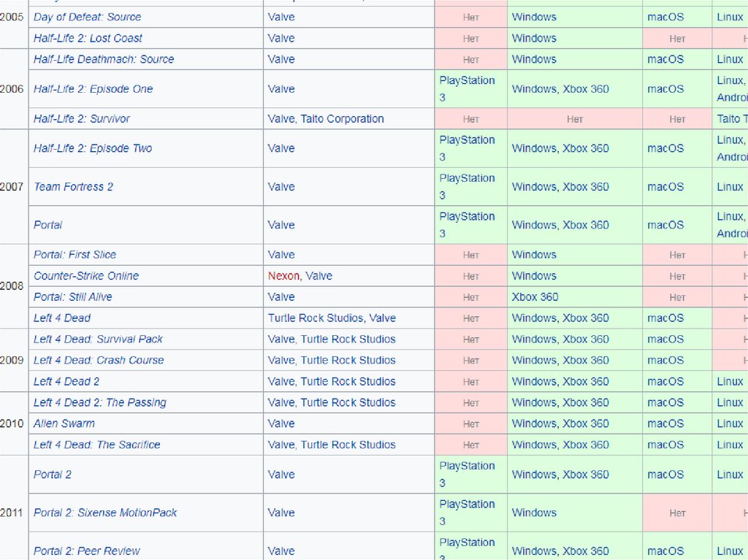Open Linux link in the Portal 2 row
The height and width of the screenshot is (560, 748).
point(730,475)
